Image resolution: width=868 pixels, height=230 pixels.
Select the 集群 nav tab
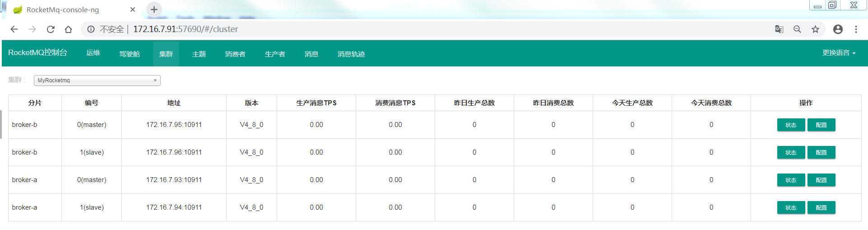click(x=166, y=54)
